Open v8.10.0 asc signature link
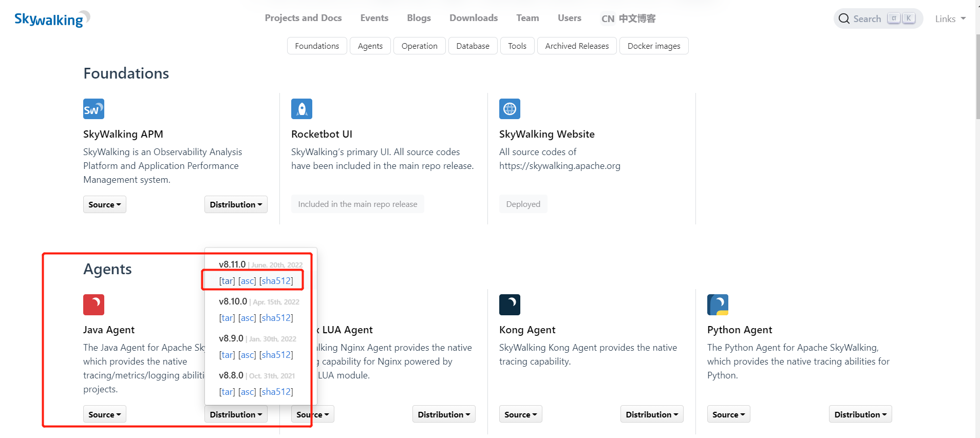980x438 pixels. pyautogui.click(x=247, y=318)
